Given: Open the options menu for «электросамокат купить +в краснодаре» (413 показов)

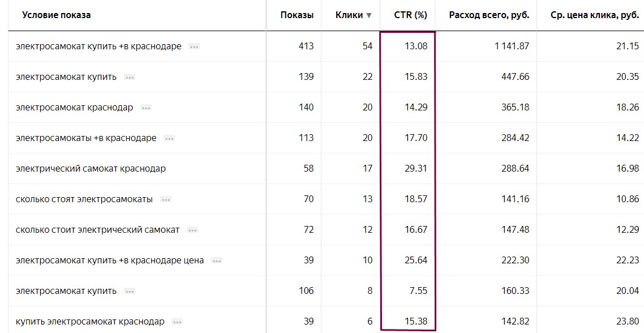Looking at the screenshot, I should tap(194, 46).
